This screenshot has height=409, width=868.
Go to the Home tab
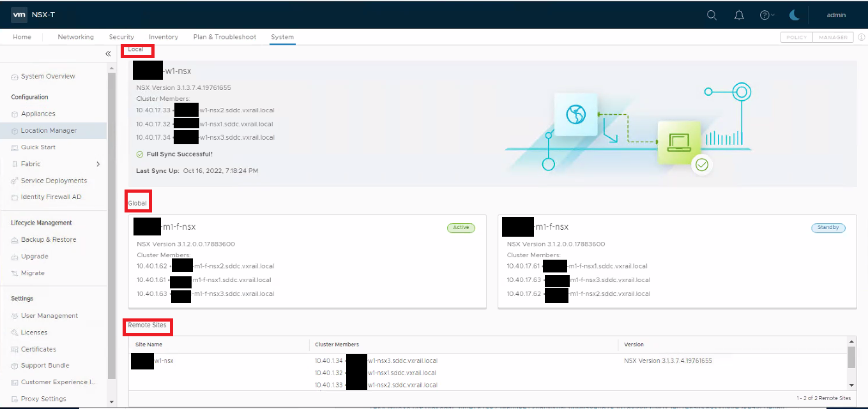click(22, 37)
